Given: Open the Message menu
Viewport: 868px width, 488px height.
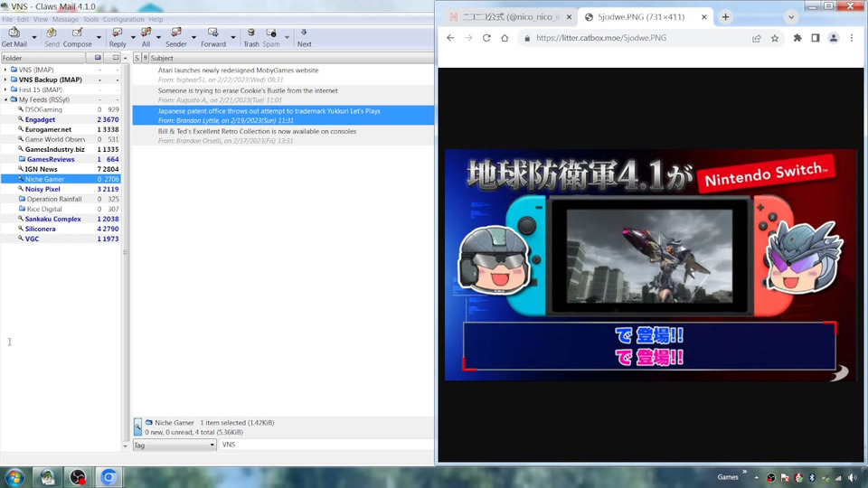Looking at the screenshot, I should 65,19.
